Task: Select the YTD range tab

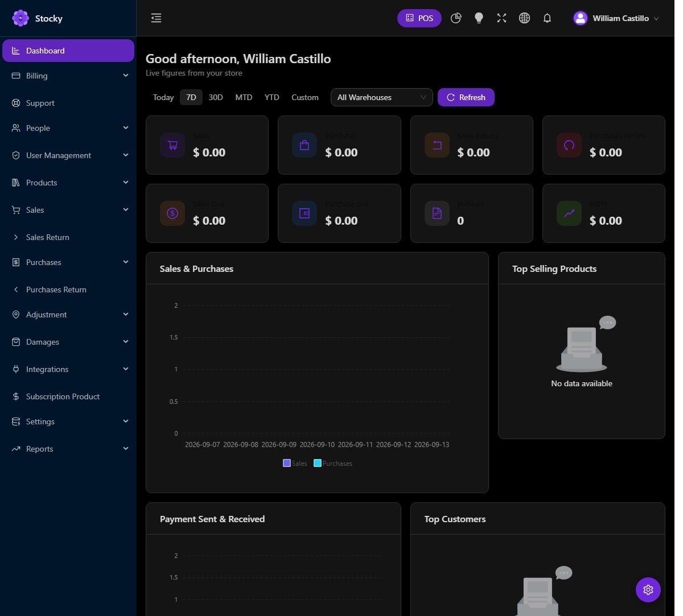Action: pyautogui.click(x=272, y=97)
